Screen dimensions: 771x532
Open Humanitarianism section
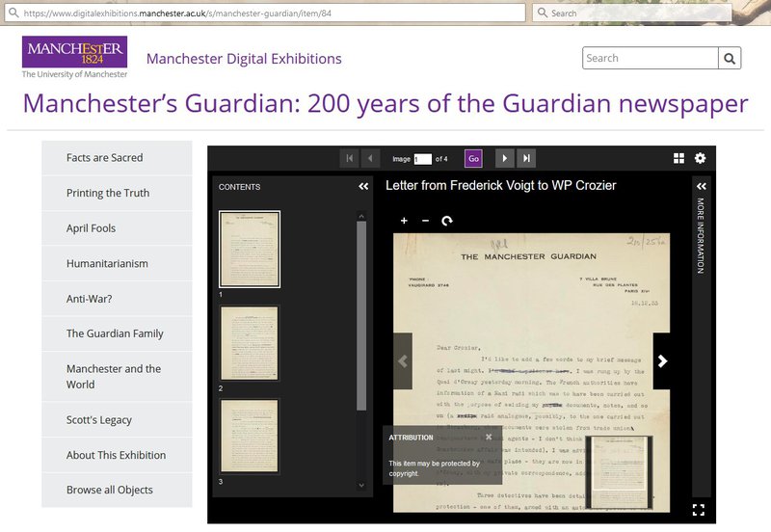click(x=117, y=263)
